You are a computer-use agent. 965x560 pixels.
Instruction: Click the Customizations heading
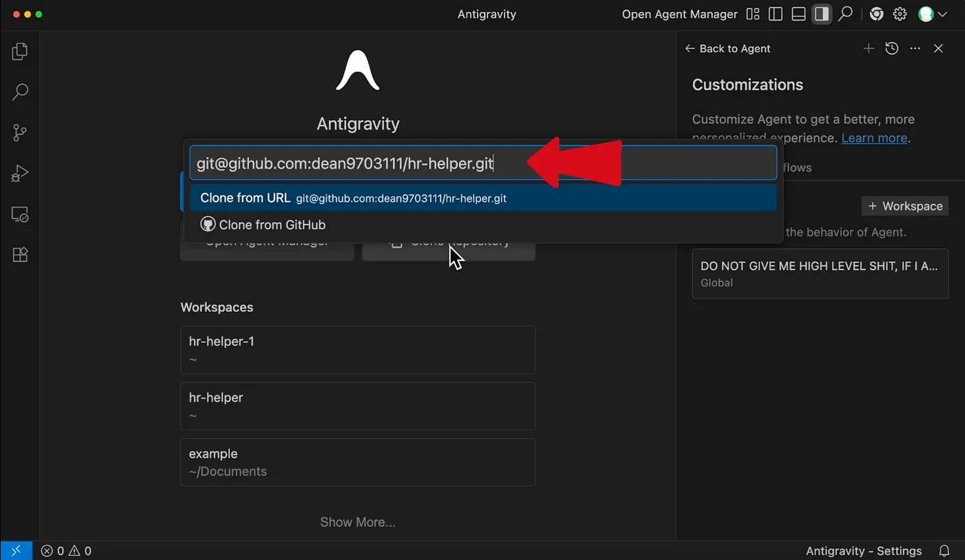click(x=747, y=85)
